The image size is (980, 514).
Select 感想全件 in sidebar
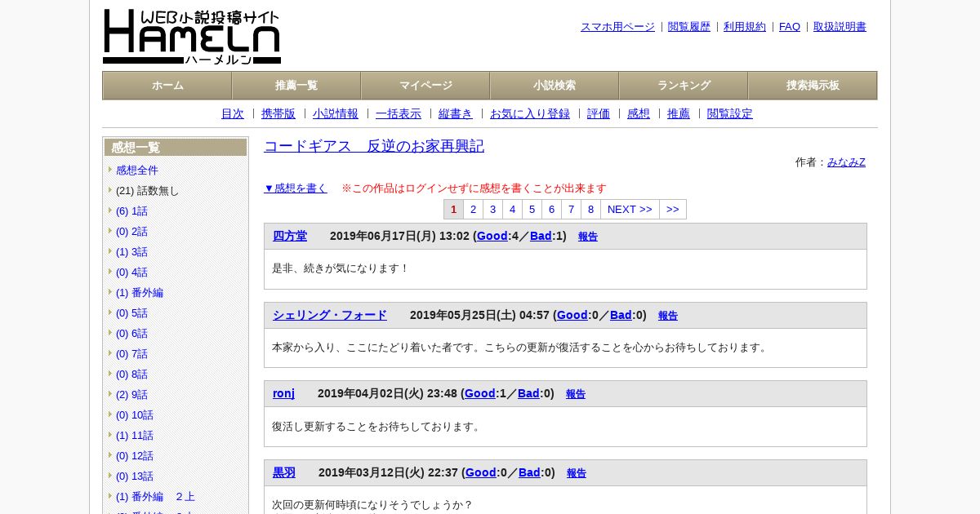click(x=137, y=170)
